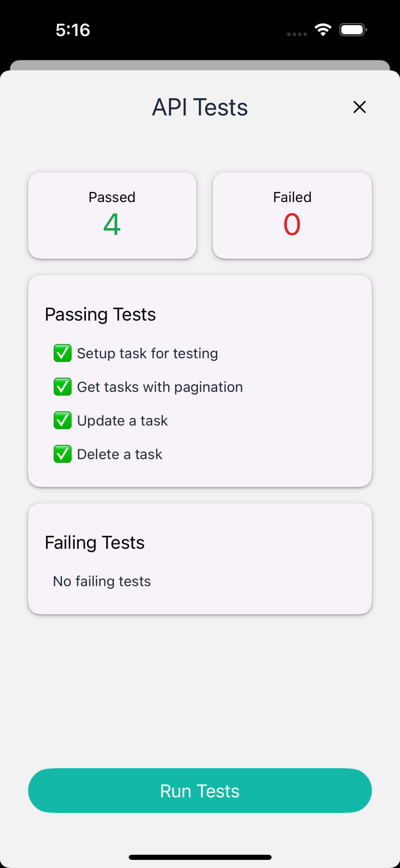Image resolution: width=400 pixels, height=868 pixels.
Task: Click the check icon beside Update a task
Action: click(x=63, y=420)
